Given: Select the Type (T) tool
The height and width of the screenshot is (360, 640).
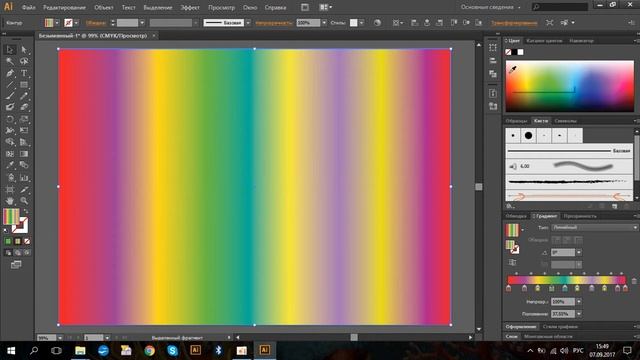Looking at the screenshot, I should (x=24, y=73).
